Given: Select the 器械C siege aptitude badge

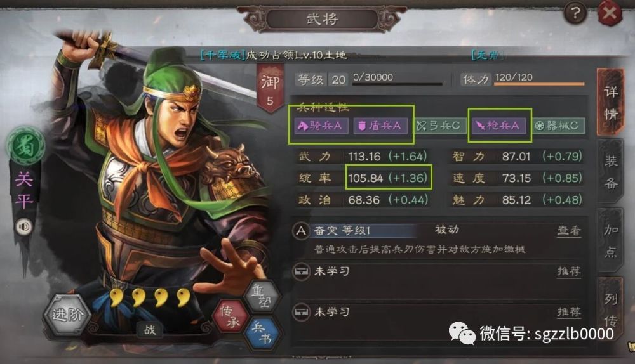Looking at the screenshot, I should click(558, 126).
